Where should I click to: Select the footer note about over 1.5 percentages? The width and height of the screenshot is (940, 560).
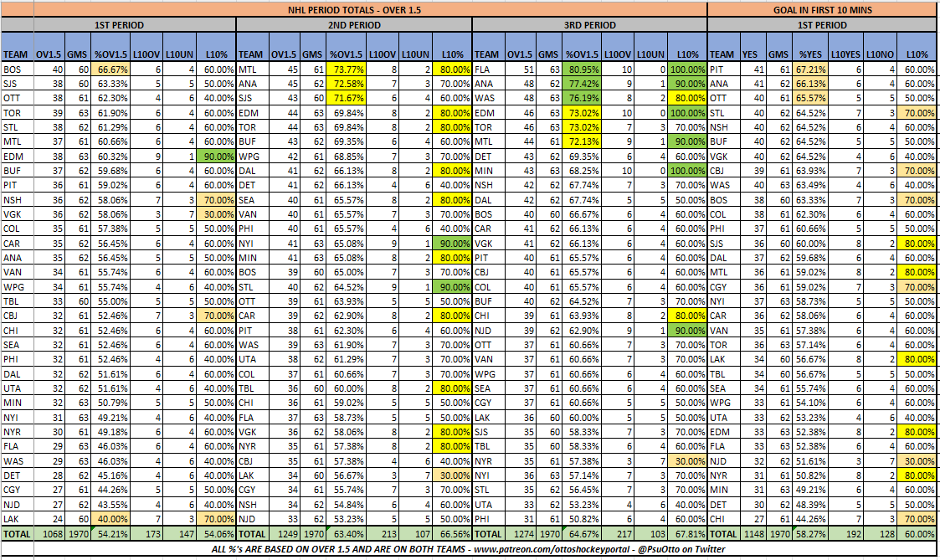(x=468, y=548)
